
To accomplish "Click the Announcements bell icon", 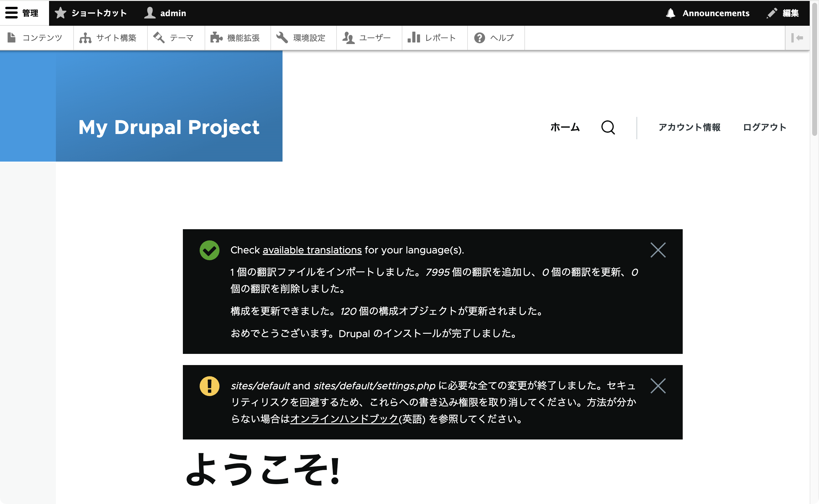I will (x=671, y=13).
